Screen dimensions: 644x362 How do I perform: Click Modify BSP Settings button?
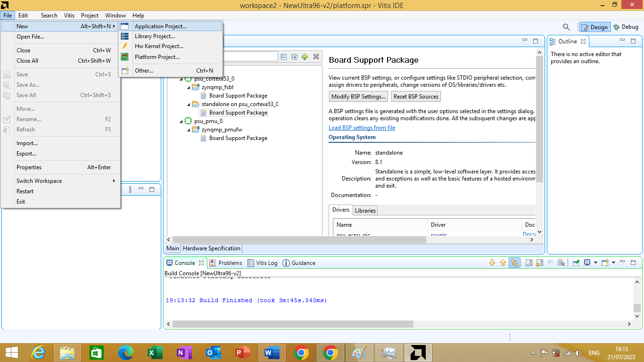[359, 97]
